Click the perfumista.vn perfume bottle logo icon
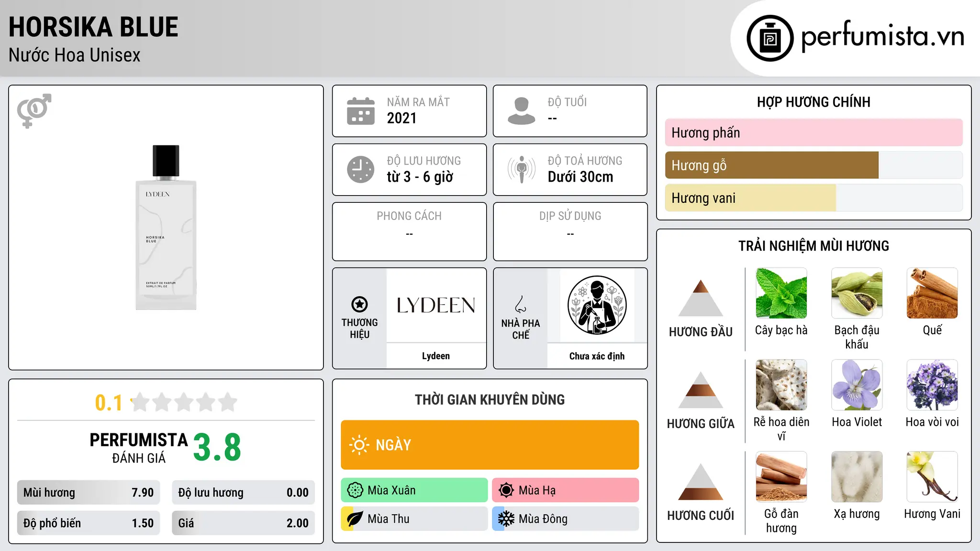Screen dimensions: 980x551 coord(770,38)
